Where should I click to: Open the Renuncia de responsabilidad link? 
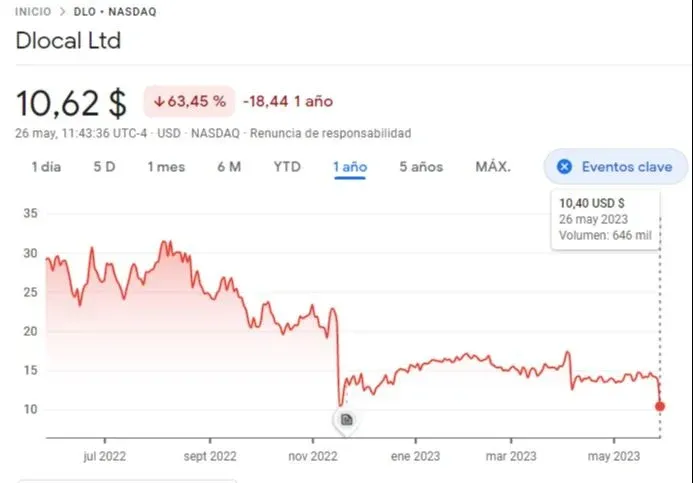tap(330, 133)
